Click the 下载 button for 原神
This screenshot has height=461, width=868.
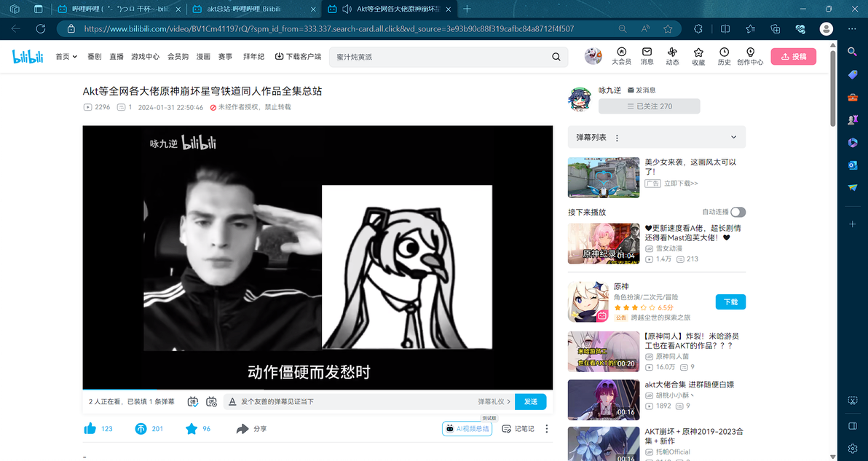pyautogui.click(x=730, y=302)
